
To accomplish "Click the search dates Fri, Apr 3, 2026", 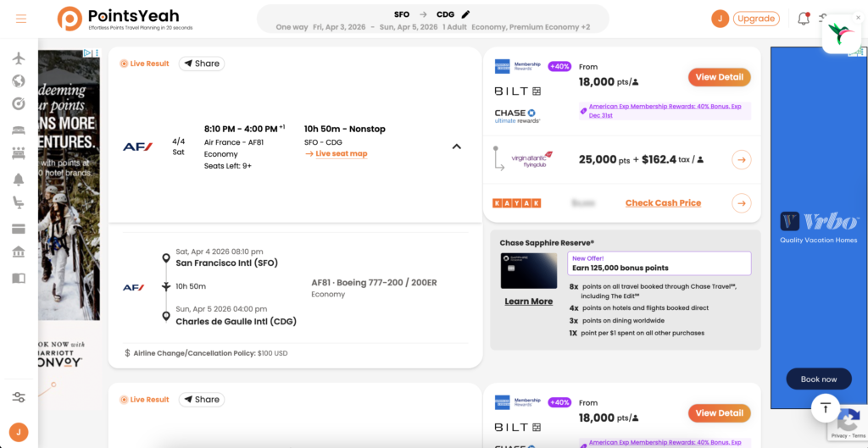I will coord(339,26).
